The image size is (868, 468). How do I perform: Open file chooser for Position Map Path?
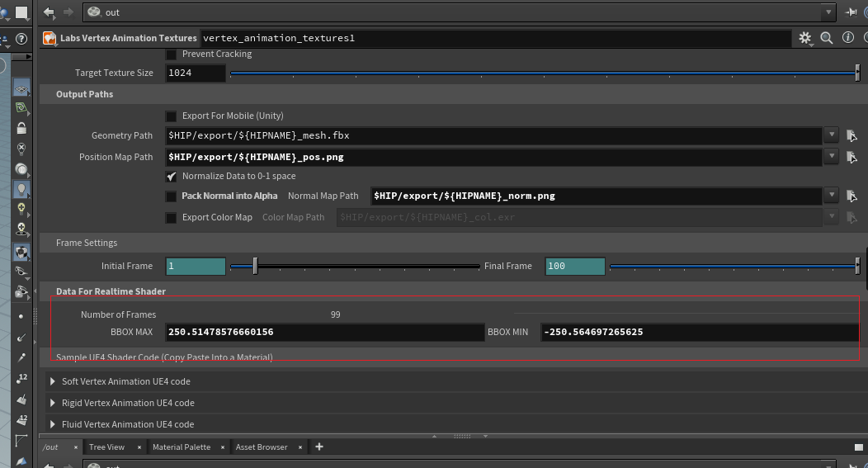coord(852,157)
